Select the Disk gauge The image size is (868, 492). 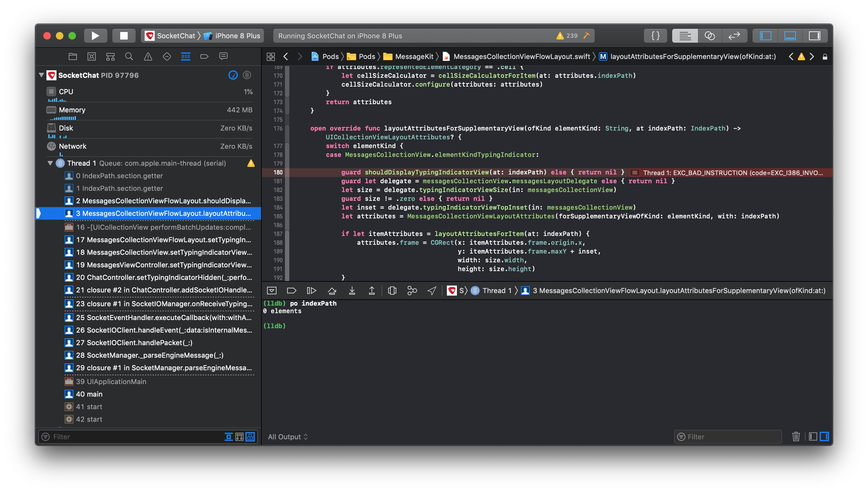149,130
